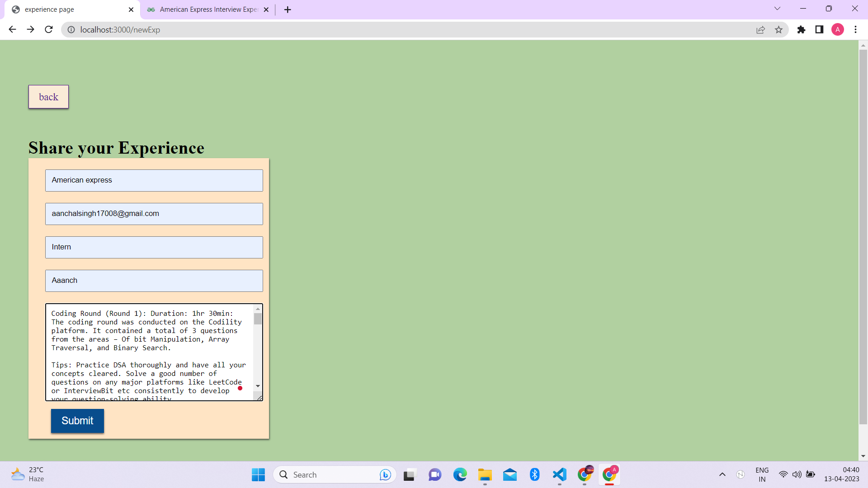868x488 pixels.
Task: Open the Chrome three-dot menu
Action: tap(855, 29)
